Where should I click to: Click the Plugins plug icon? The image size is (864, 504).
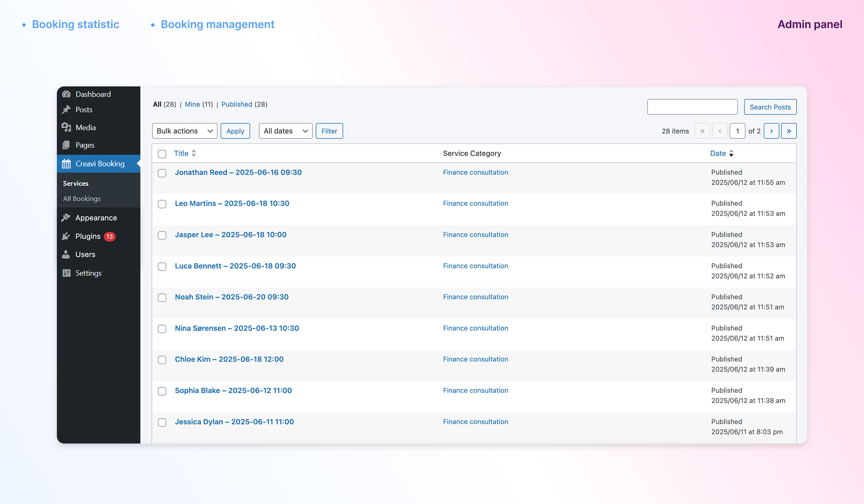point(66,236)
